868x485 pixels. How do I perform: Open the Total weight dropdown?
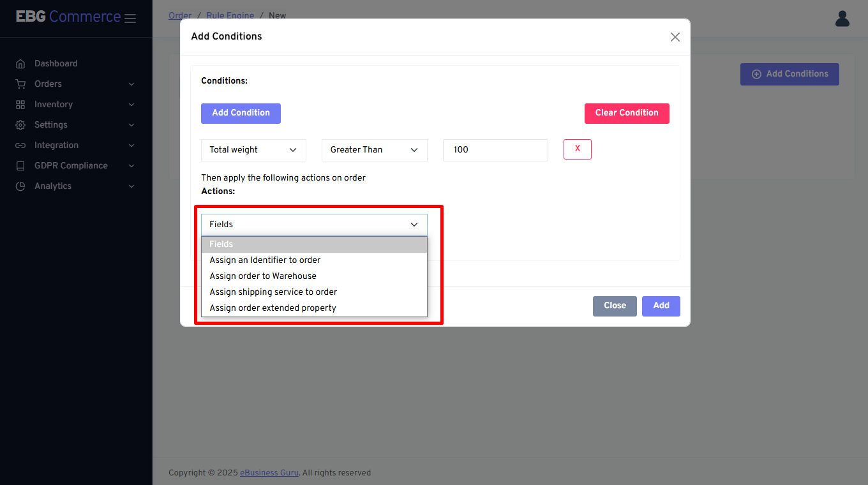pyautogui.click(x=253, y=150)
